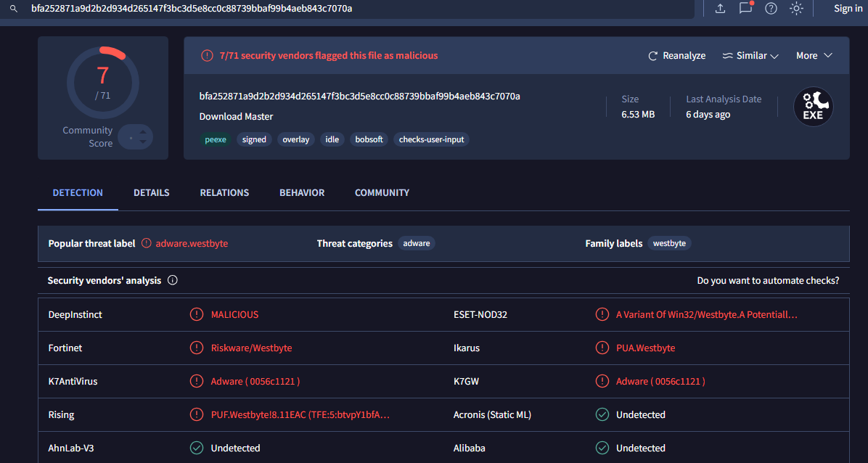The height and width of the screenshot is (463, 868).
Task: Switch to the RELATIONS tab
Action: click(224, 193)
